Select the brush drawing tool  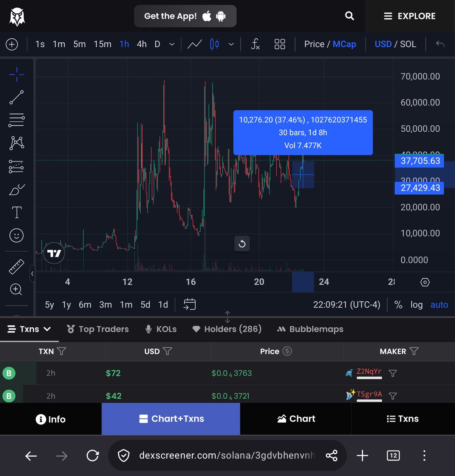click(17, 190)
